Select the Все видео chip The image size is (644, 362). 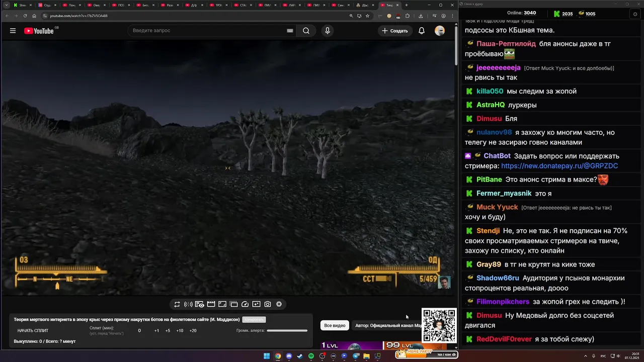click(335, 325)
